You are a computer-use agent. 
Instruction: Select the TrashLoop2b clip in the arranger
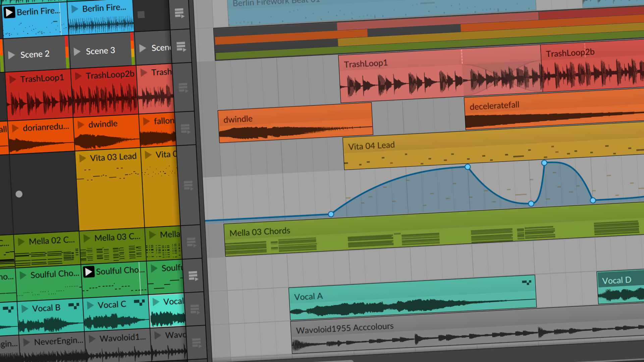592,65
